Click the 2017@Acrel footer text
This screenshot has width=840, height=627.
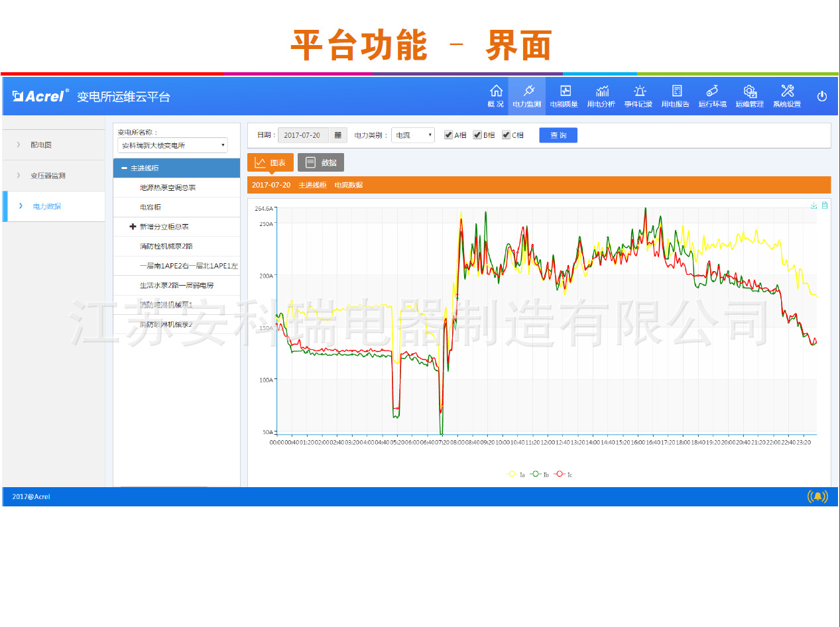coord(31,496)
